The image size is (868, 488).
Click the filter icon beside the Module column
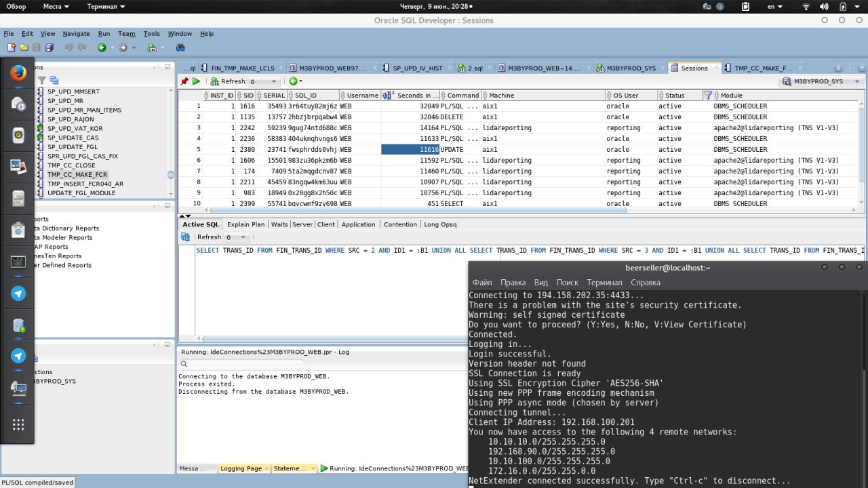click(x=708, y=96)
